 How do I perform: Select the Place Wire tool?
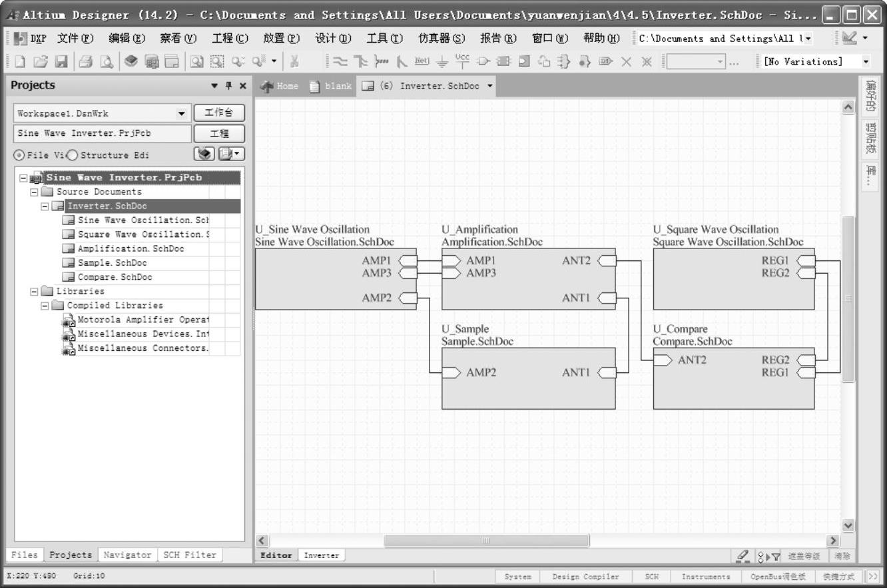click(x=340, y=62)
